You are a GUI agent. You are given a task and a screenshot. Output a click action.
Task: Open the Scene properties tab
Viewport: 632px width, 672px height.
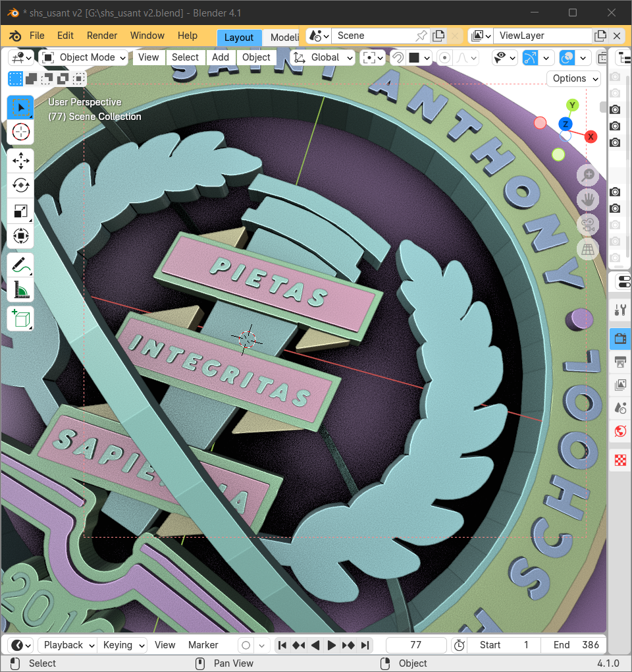pyautogui.click(x=620, y=408)
